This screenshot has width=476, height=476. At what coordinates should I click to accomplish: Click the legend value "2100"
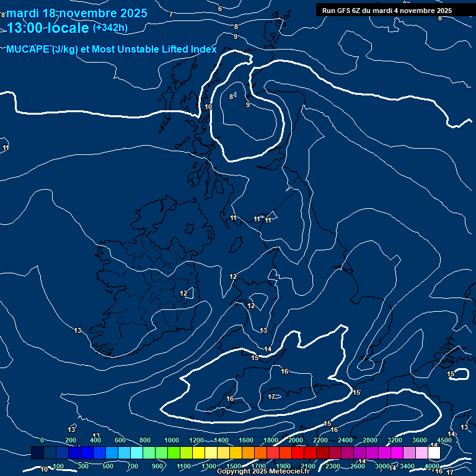coord(308,466)
